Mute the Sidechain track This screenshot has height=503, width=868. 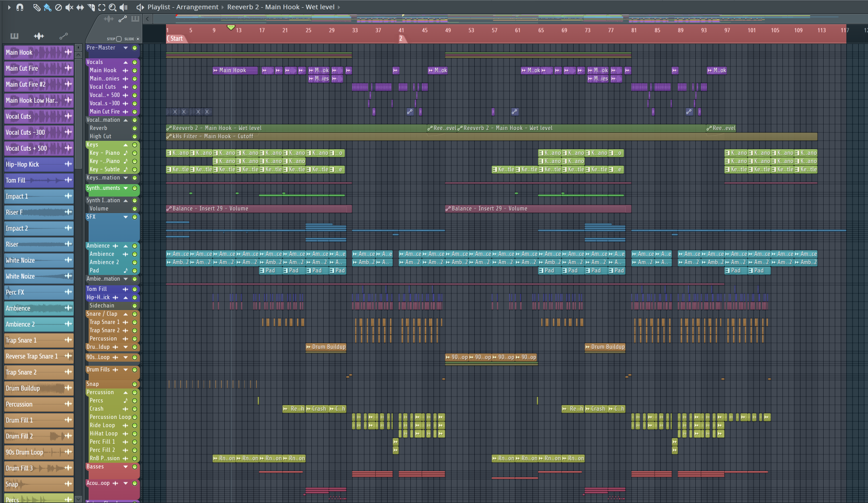coord(135,306)
